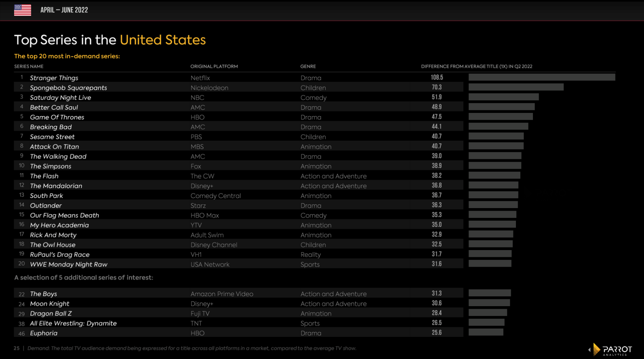644x359 pixels.
Task: Select RuPaul's Drag Race title
Action: point(60,254)
